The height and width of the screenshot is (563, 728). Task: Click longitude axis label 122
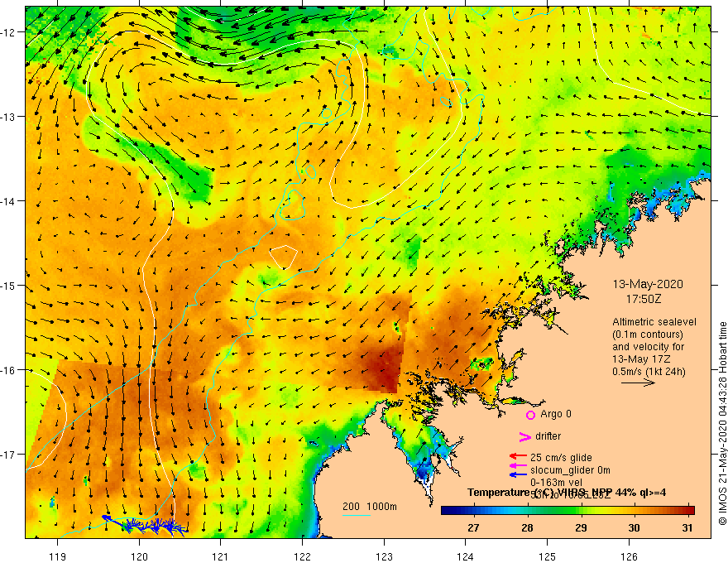click(302, 556)
